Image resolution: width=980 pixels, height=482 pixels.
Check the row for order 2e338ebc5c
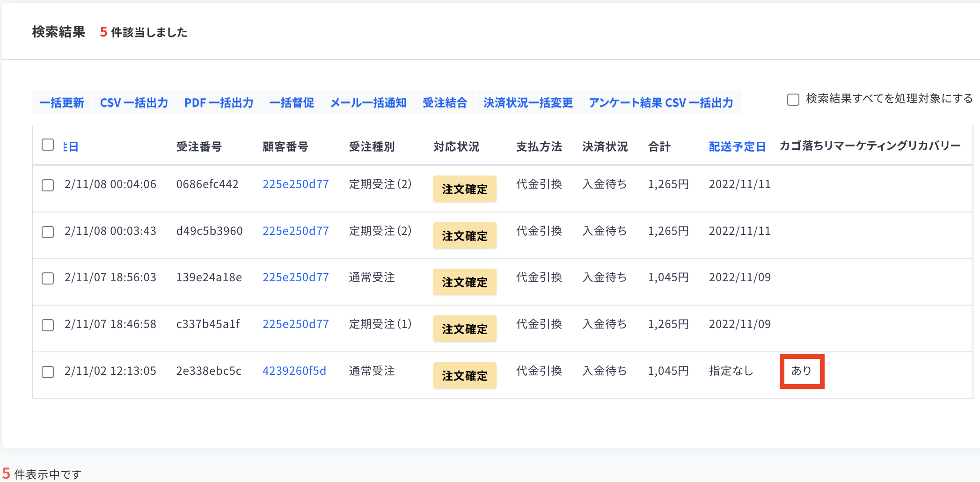point(48,372)
